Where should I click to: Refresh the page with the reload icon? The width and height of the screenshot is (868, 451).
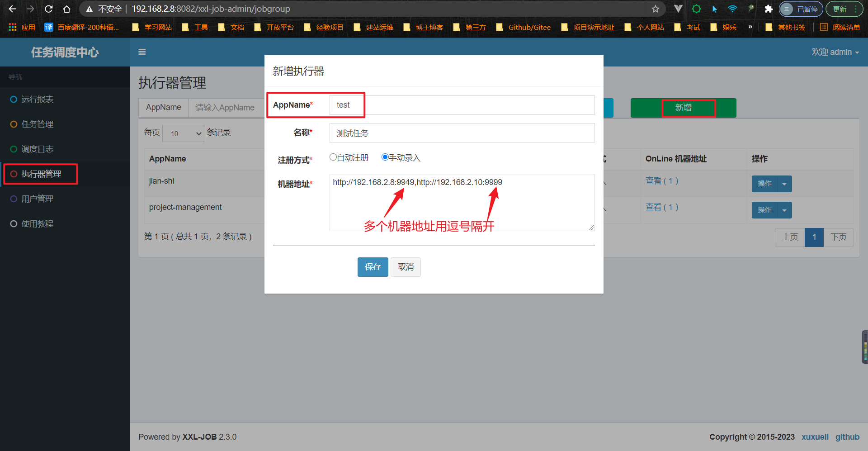click(x=48, y=9)
